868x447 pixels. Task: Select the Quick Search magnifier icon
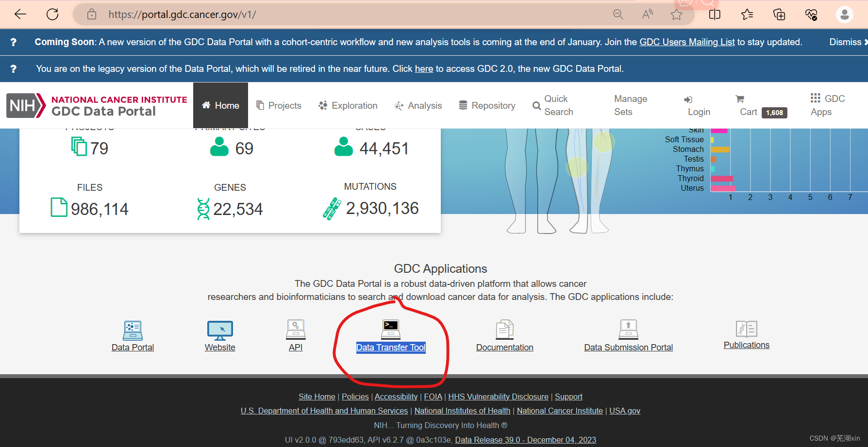(536, 105)
